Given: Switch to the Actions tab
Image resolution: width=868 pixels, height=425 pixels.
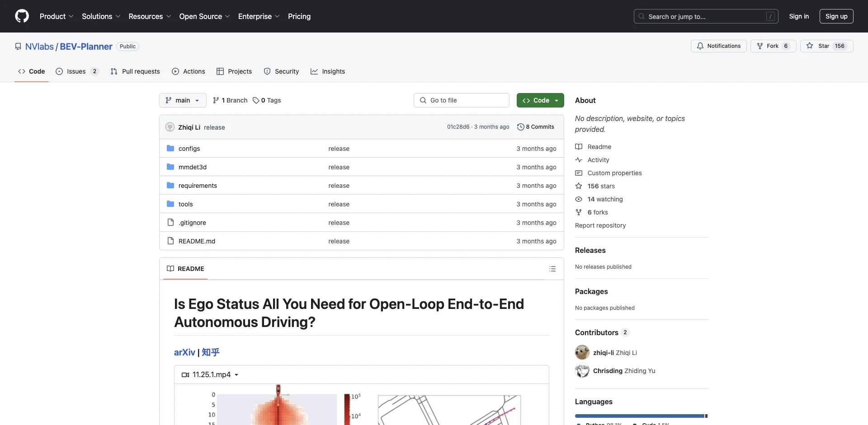Looking at the screenshot, I should (x=189, y=71).
